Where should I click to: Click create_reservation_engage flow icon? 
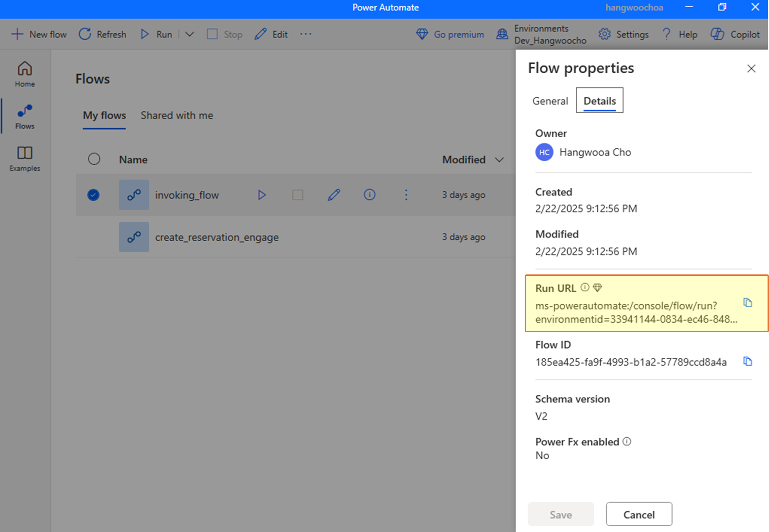pyautogui.click(x=134, y=237)
